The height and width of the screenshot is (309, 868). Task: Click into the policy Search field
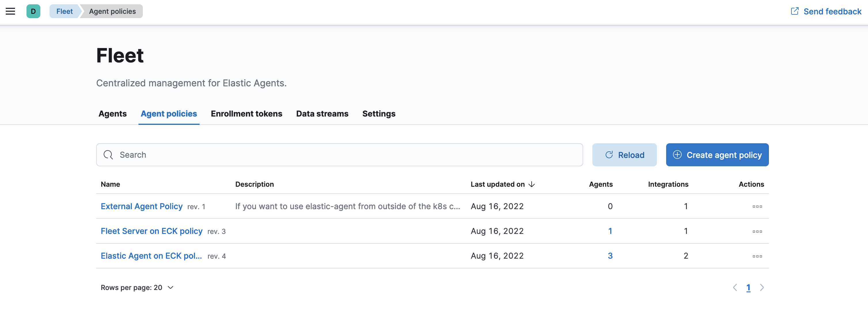339,155
